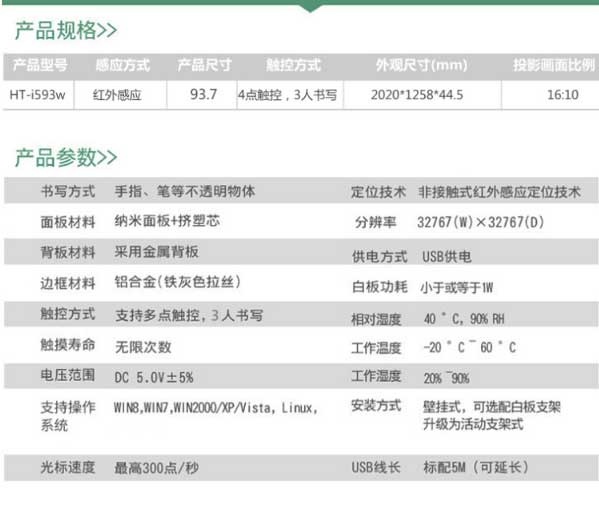Select the HT-i593w model cell
This screenshot has width=599, height=514.
point(37,94)
